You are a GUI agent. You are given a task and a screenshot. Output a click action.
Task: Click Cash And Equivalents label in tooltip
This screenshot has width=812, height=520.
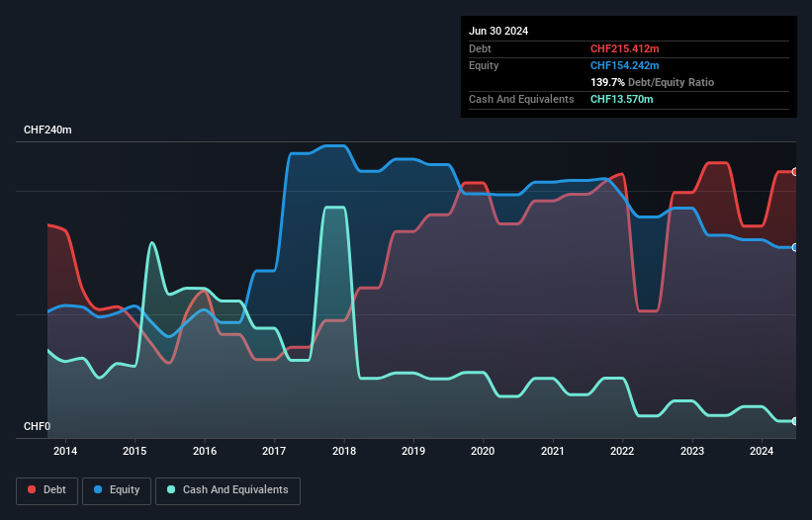point(521,99)
